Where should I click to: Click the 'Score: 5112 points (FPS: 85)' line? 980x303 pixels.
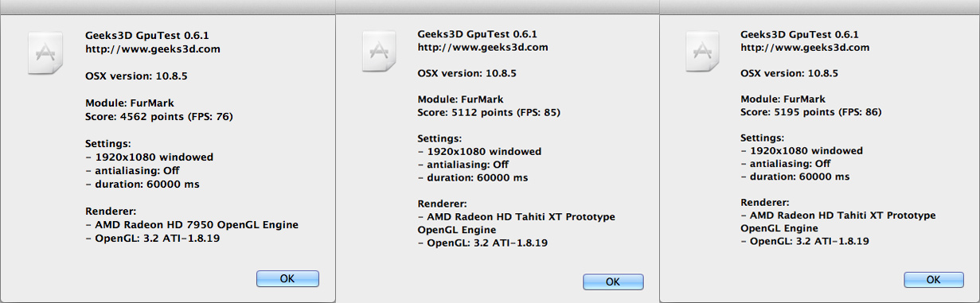(x=489, y=112)
